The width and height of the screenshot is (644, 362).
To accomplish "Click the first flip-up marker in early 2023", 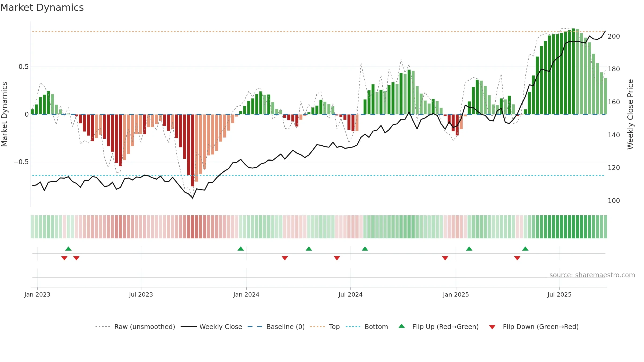I will click(68, 249).
